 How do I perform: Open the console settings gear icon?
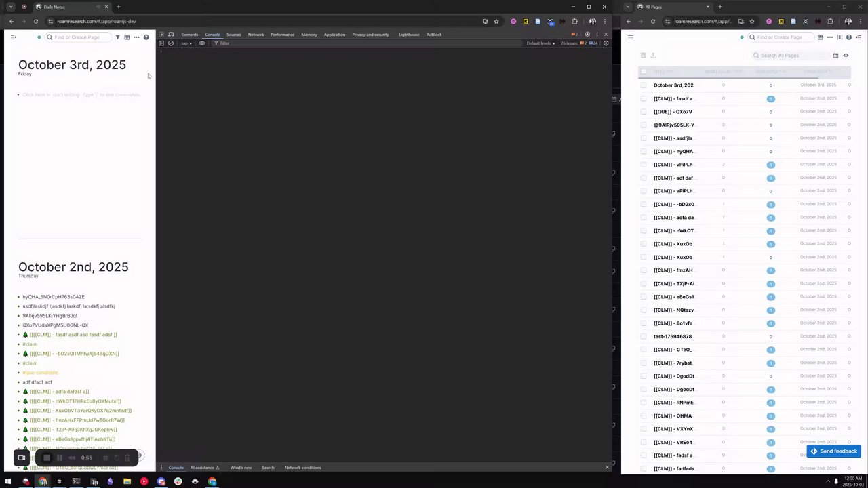tap(606, 43)
